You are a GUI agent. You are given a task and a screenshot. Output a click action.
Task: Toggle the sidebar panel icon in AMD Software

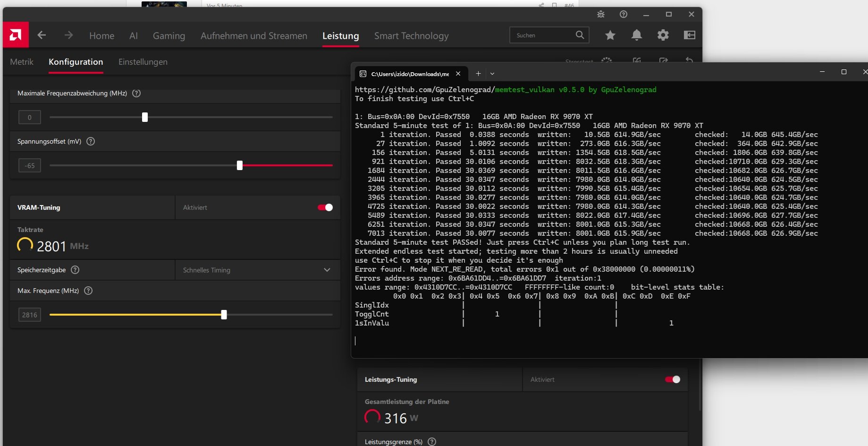[690, 35]
